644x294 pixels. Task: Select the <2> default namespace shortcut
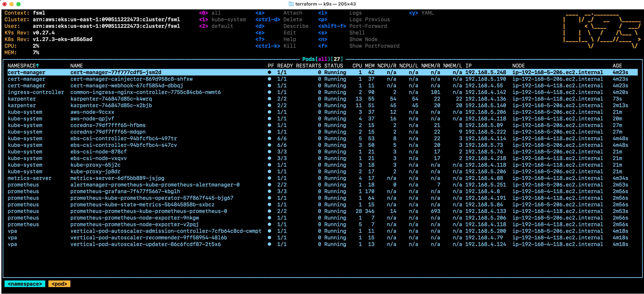[216, 26]
